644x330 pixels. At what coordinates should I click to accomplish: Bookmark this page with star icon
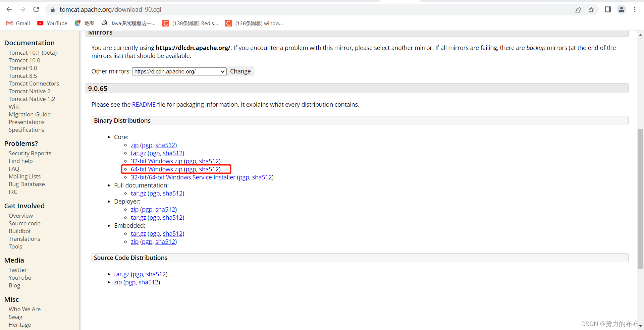click(x=591, y=10)
